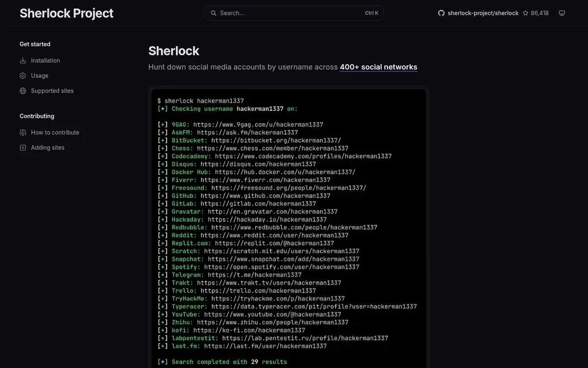The width and height of the screenshot is (588, 368).
Task: Click the Trakt result line
Action: 249,283
